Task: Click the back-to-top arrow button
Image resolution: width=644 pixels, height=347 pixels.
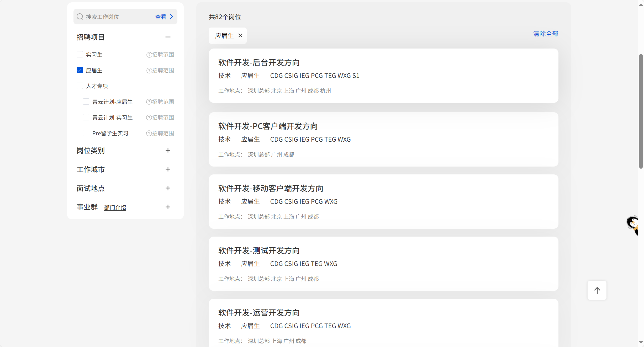Action: [x=597, y=290]
